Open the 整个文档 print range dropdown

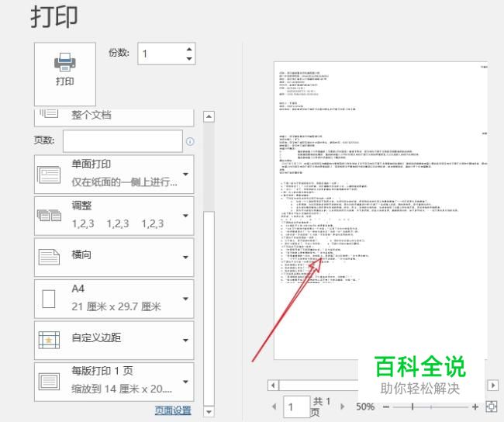point(114,117)
